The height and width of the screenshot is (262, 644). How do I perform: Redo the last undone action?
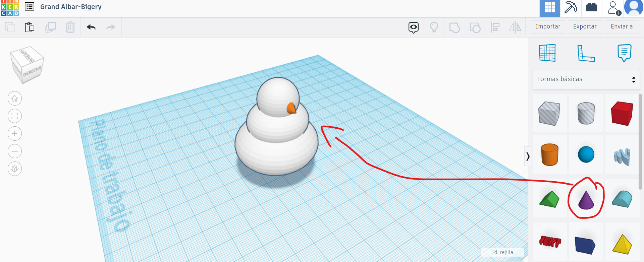(111, 27)
